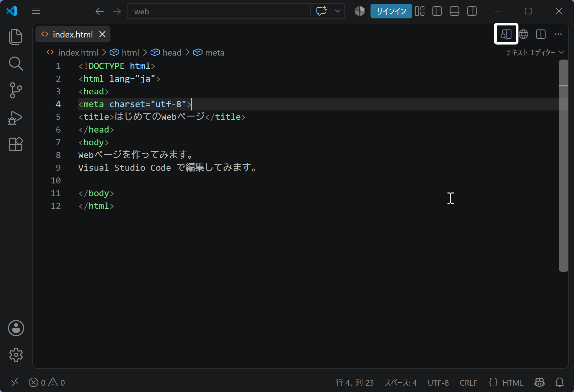Click the closing </body> tag line
574x392 pixels.
96,193
